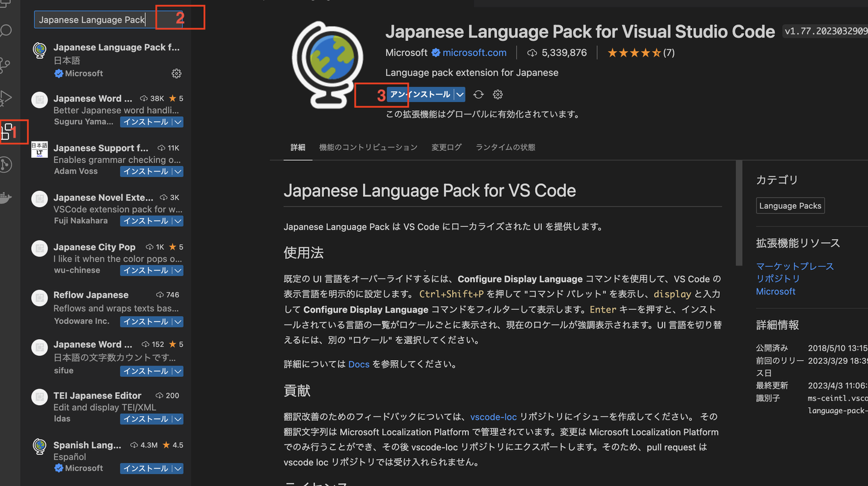Click the gear icon on the Japanese Language Pack list row
This screenshot has width=868, height=486.
pos(177,73)
